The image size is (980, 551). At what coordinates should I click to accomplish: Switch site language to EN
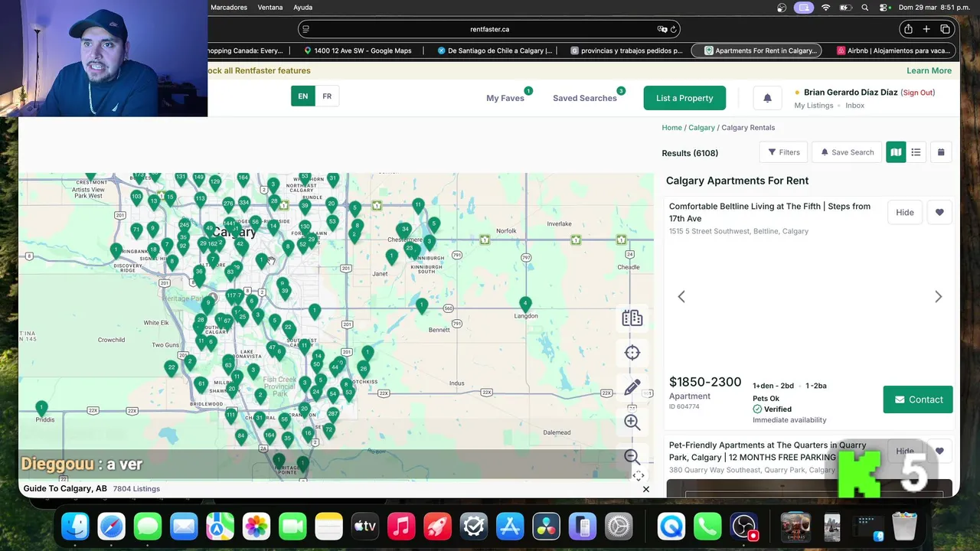coord(303,96)
